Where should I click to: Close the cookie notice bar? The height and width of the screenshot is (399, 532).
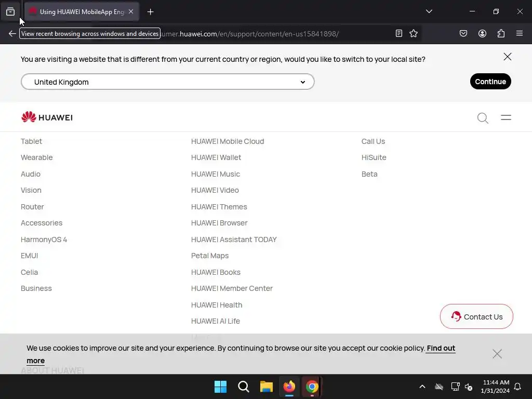click(x=497, y=354)
